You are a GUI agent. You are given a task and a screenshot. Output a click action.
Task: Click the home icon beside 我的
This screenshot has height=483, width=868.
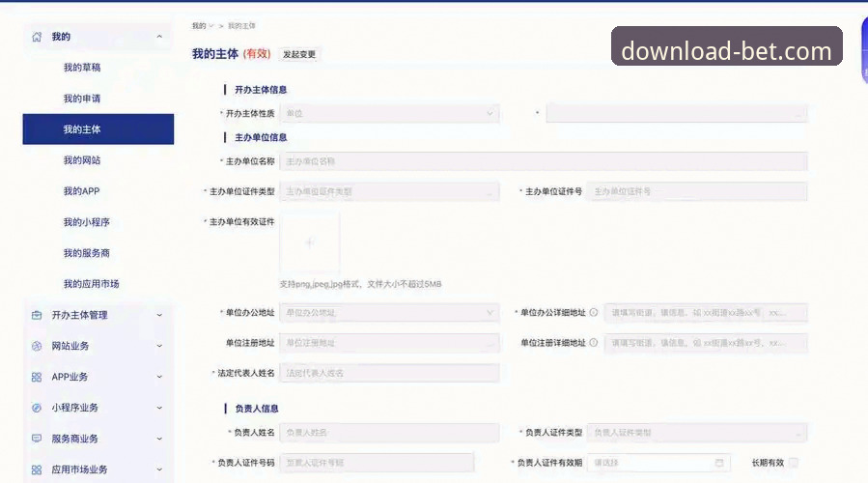click(37, 37)
